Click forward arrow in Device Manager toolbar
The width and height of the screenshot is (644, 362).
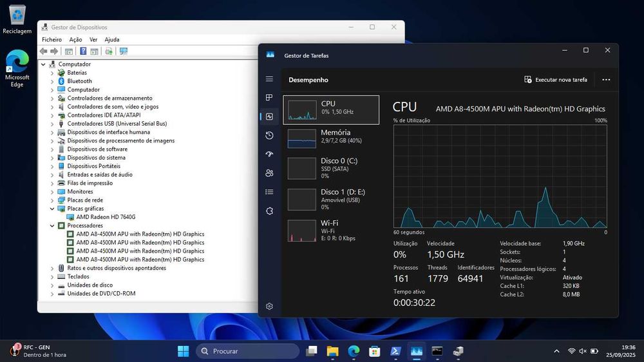point(54,51)
